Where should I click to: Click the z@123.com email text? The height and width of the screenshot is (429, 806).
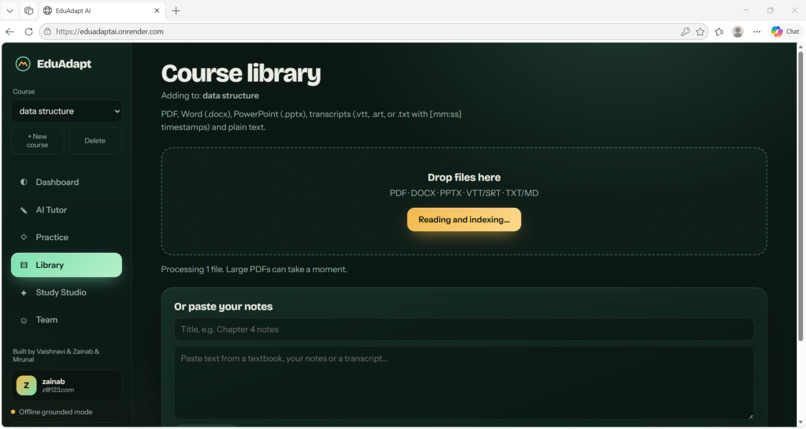(x=58, y=390)
